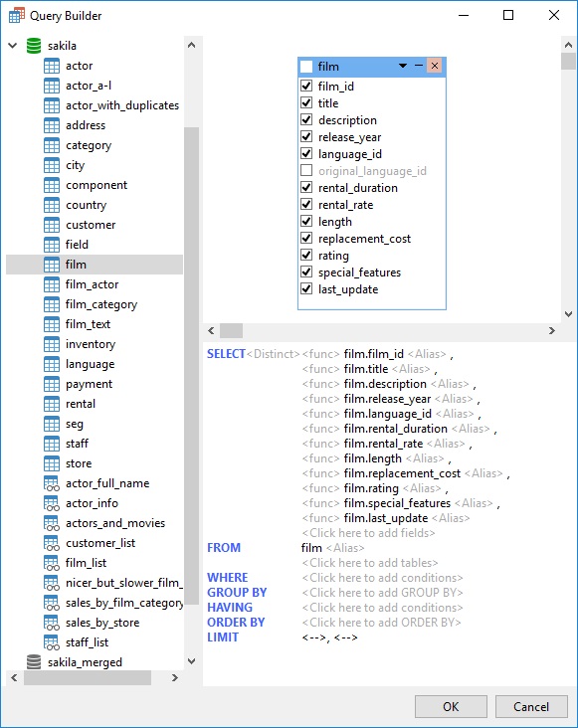Screen dimensions: 578x728
Task: Click the <func> before film.film_id
Action: [320, 354]
